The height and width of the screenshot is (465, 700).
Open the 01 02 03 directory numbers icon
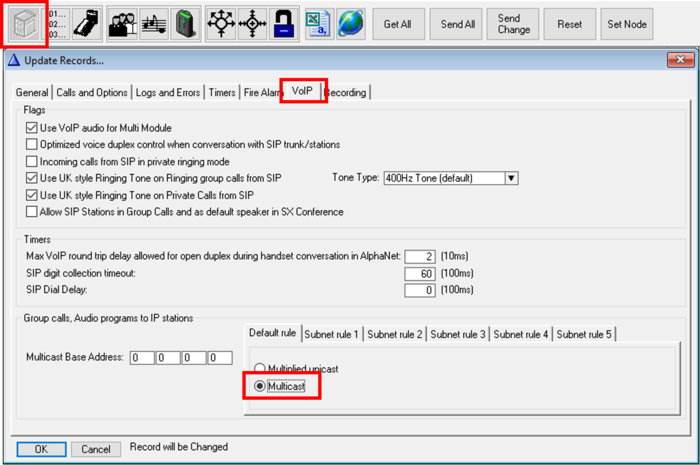coord(57,24)
